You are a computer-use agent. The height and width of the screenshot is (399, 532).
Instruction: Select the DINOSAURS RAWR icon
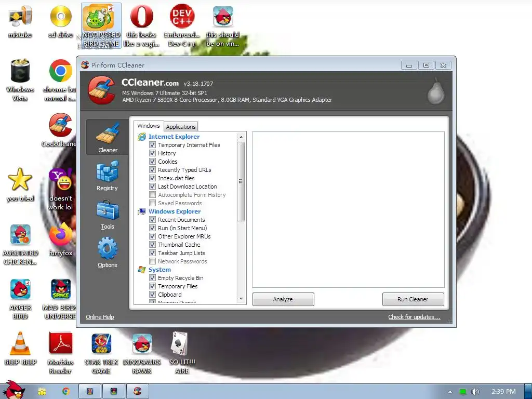click(x=141, y=353)
